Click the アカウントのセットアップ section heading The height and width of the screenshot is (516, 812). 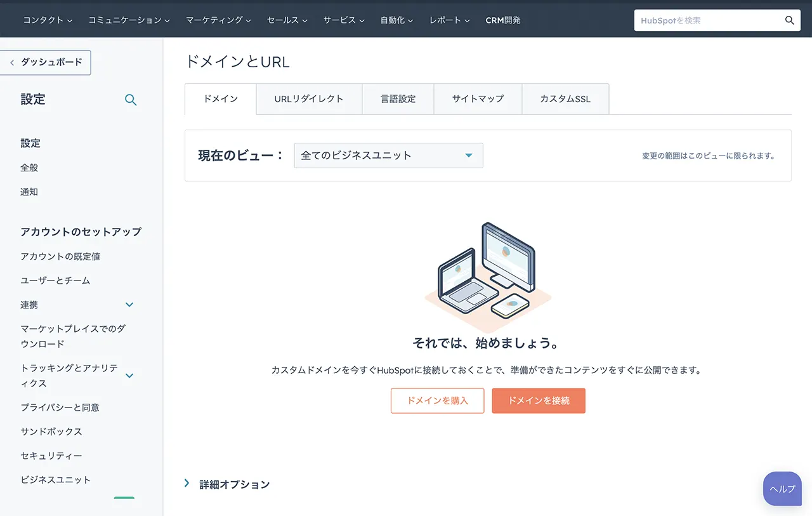(81, 232)
